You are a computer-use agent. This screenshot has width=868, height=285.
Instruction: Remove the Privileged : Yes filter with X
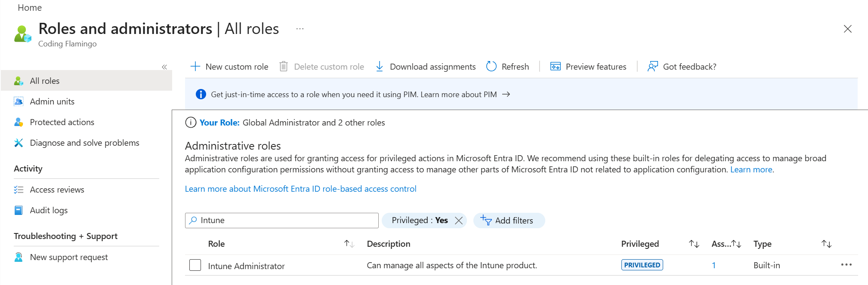[x=459, y=221]
